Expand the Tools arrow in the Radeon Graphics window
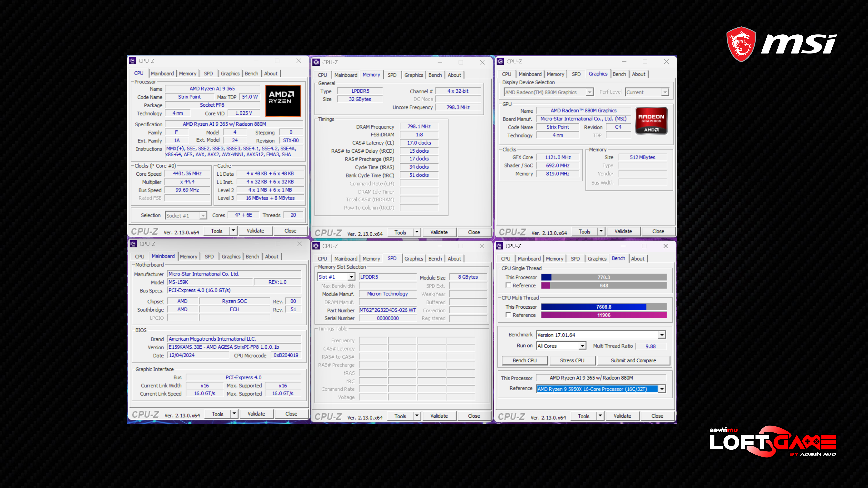This screenshot has width=868, height=488. pyautogui.click(x=601, y=232)
